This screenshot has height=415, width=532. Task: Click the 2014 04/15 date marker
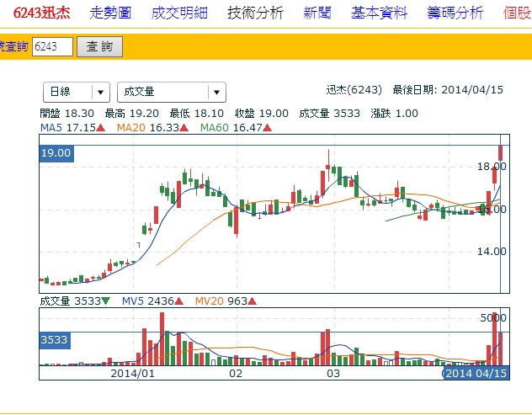click(476, 373)
